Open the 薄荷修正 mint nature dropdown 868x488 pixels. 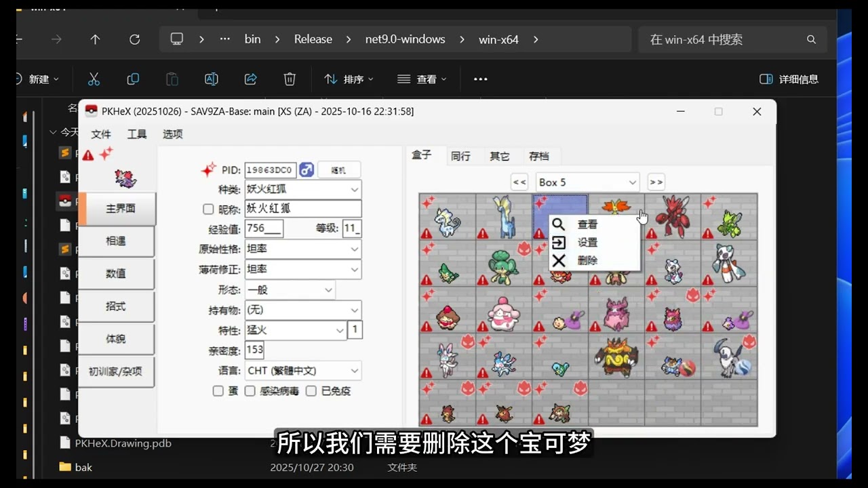tap(302, 270)
